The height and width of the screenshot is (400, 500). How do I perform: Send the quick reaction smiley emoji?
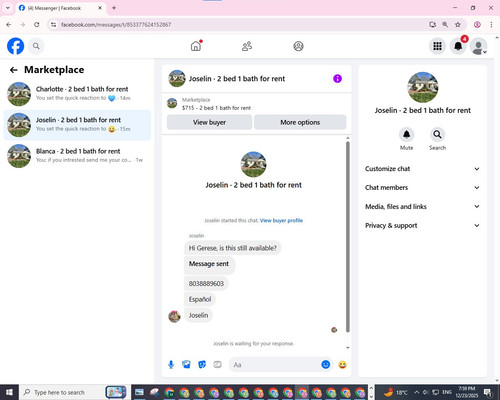(x=342, y=365)
